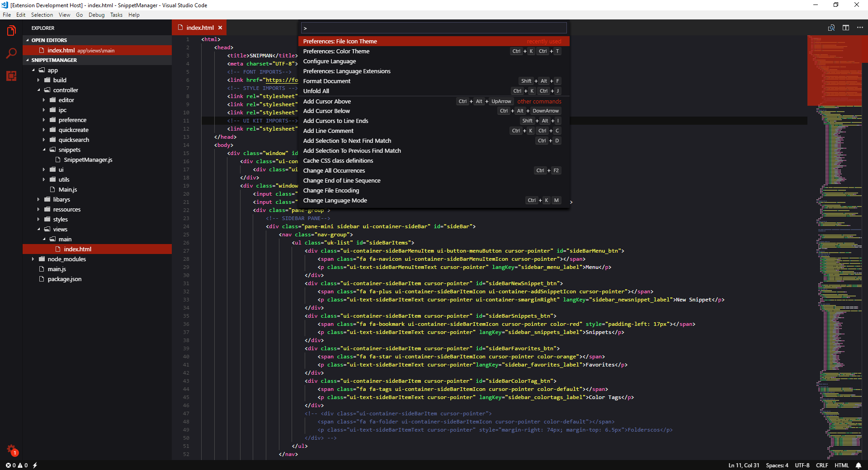Choose Unfold All command

click(x=434, y=91)
